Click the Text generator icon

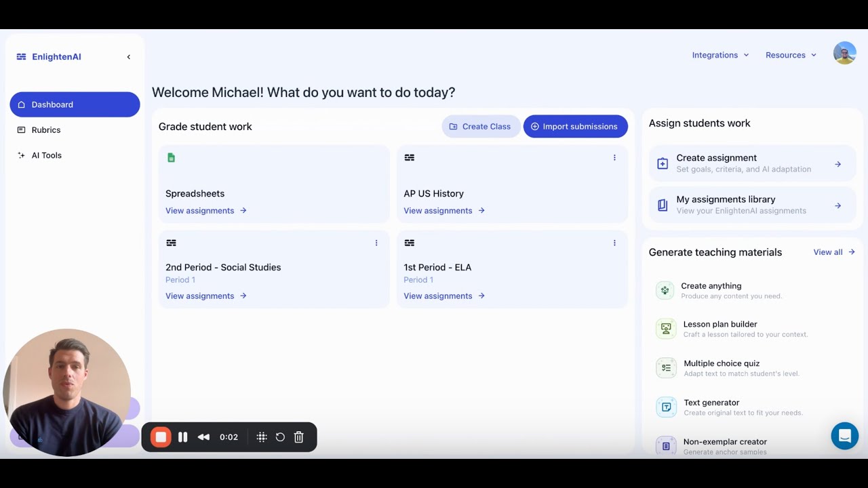[x=666, y=407]
